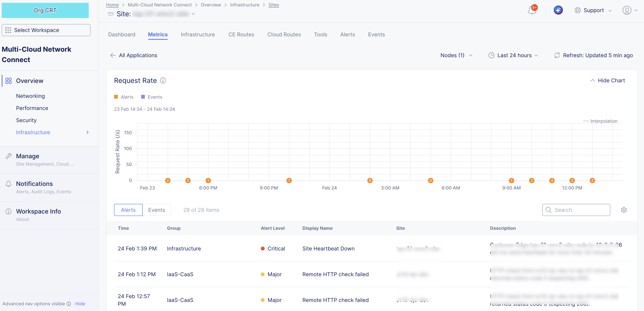644x311 pixels.
Task: Click the Request Rate info icon
Action: pyautogui.click(x=163, y=81)
